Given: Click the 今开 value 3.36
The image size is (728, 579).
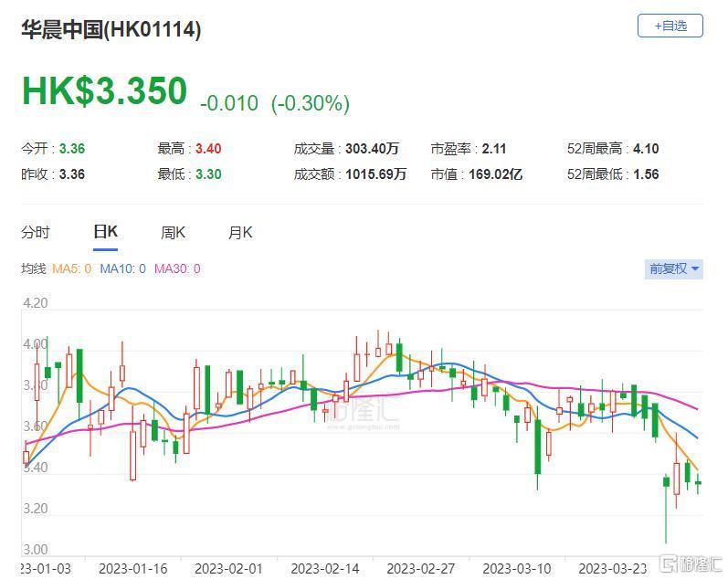Looking at the screenshot, I should 72,149.
